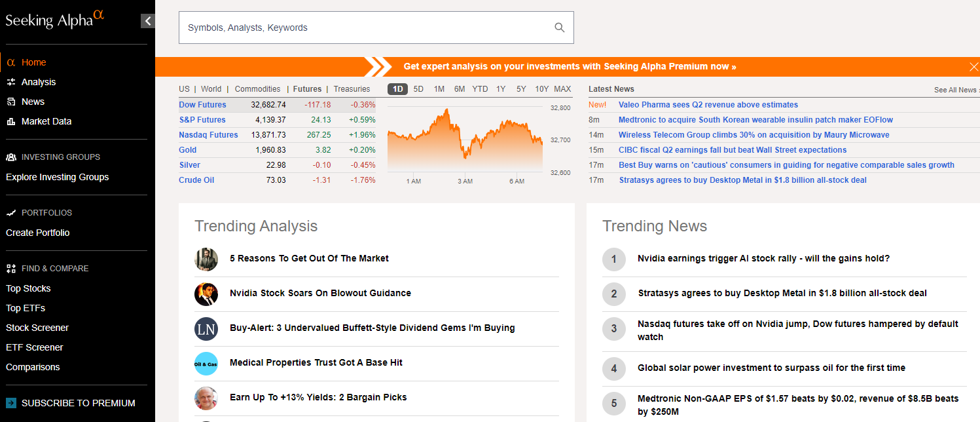Focus the Symbols, Analysts, Keywords search box
980x422 pixels.
point(376,28)
